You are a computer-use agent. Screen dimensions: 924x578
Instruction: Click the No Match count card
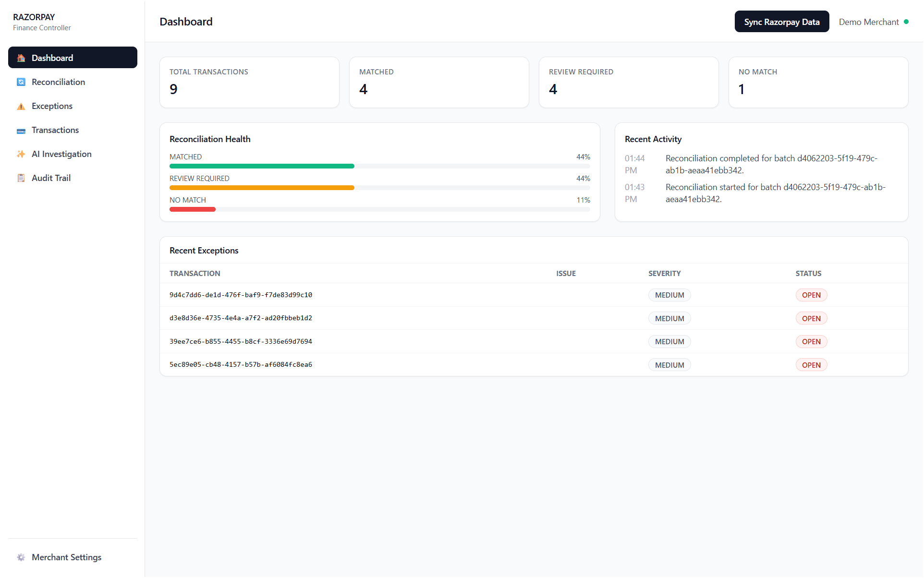[x=818, y=82]
